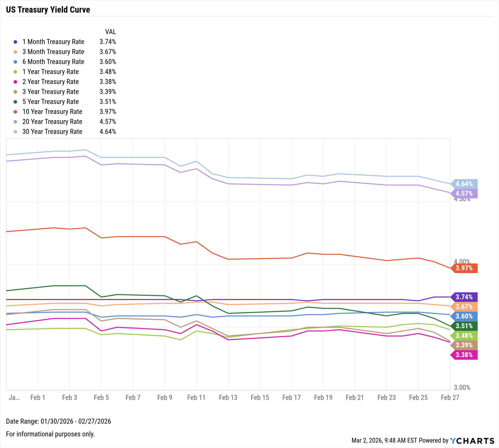Screen dimensions: 499x448
Task: Click the 10 Year Treasury Rate legend dot
Action: (x=15, y=112)
